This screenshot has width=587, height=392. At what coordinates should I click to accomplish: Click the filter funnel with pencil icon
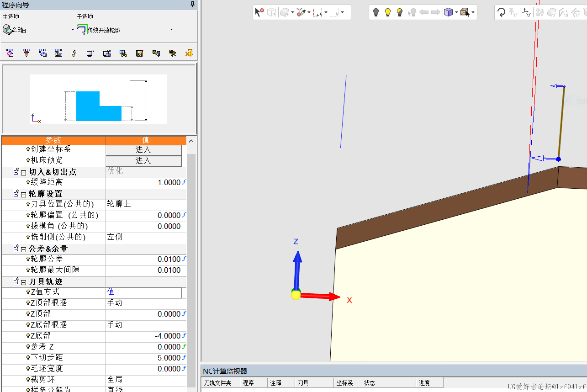(x=300, y=12)
